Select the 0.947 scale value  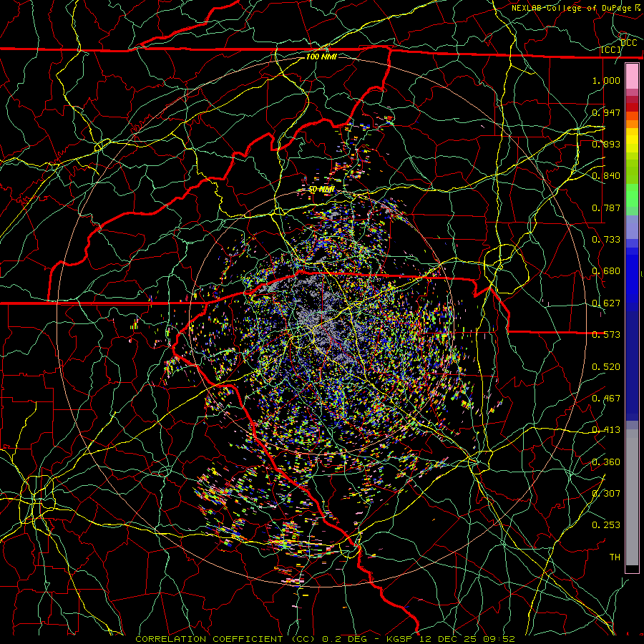606,112
